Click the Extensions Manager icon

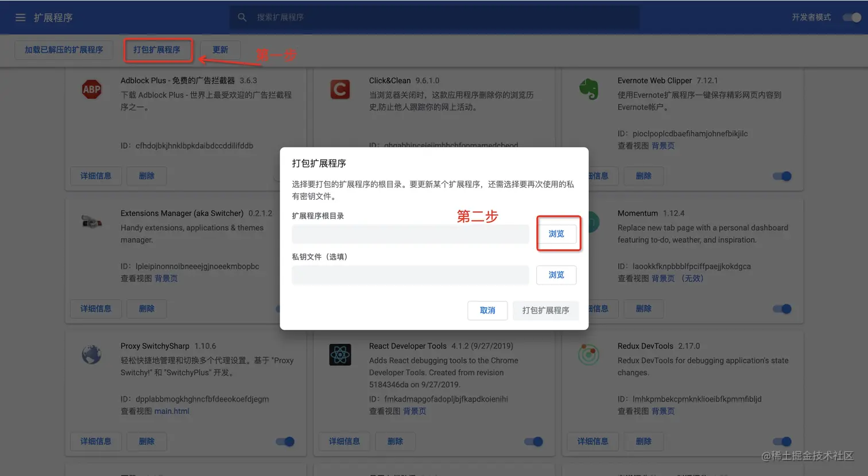click(x=91, y=222)
